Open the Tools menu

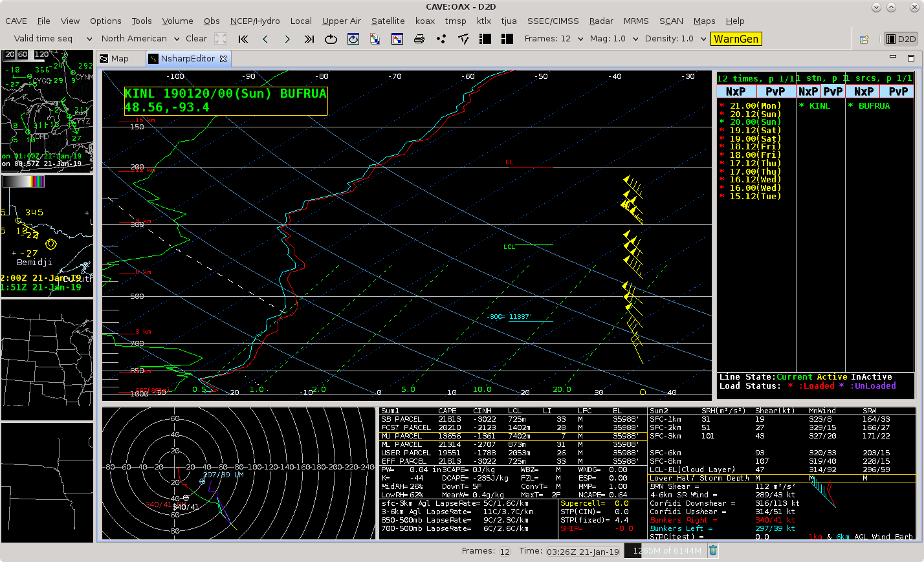pyautogui.click(x=142, y=21)
